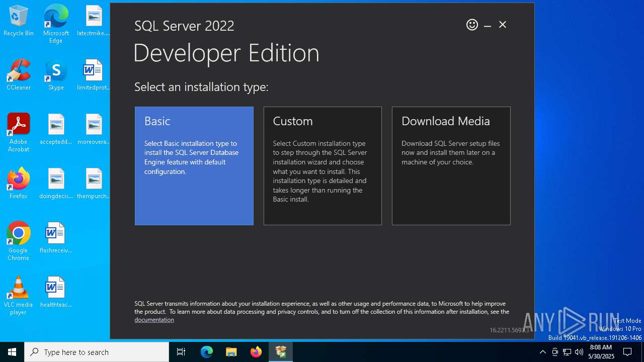Open the documentation link
Screen dimensions: 644x362
point(154,320)
